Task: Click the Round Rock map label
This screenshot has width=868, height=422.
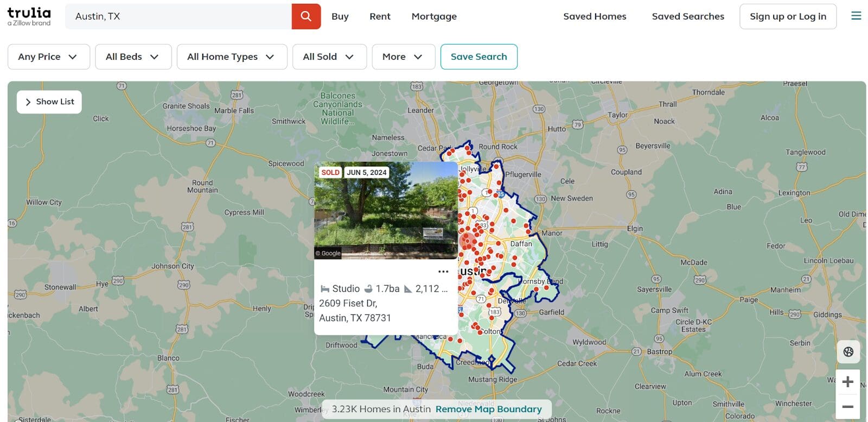Action: (x=497, y=147)
